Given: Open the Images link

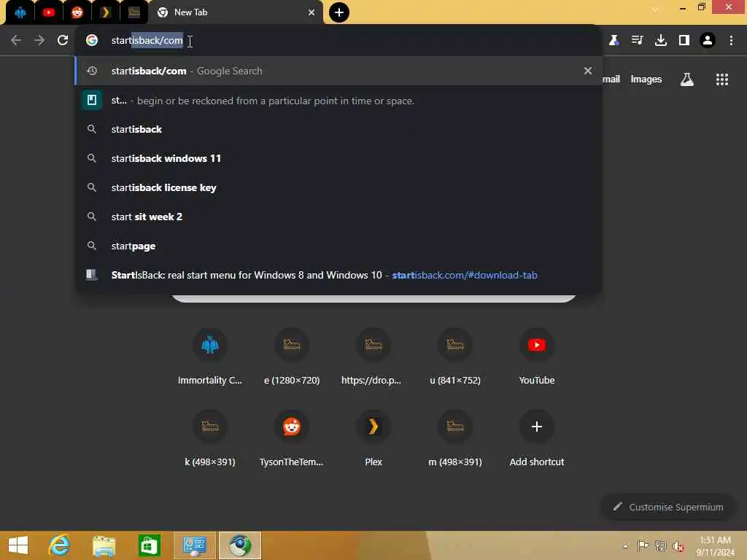Looking at the screenshot, I should [646, 79].
